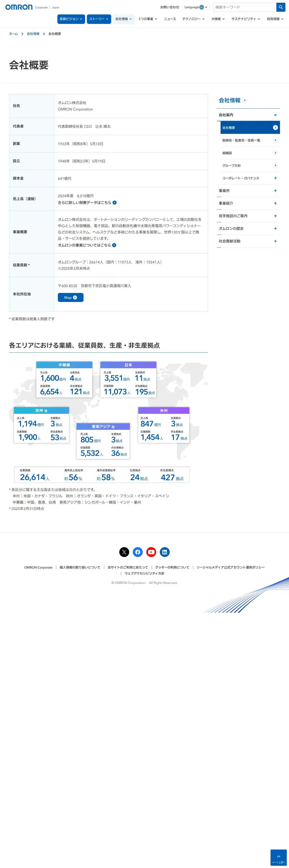Open the IR情報 navigation dropdown

click(218, 19)
